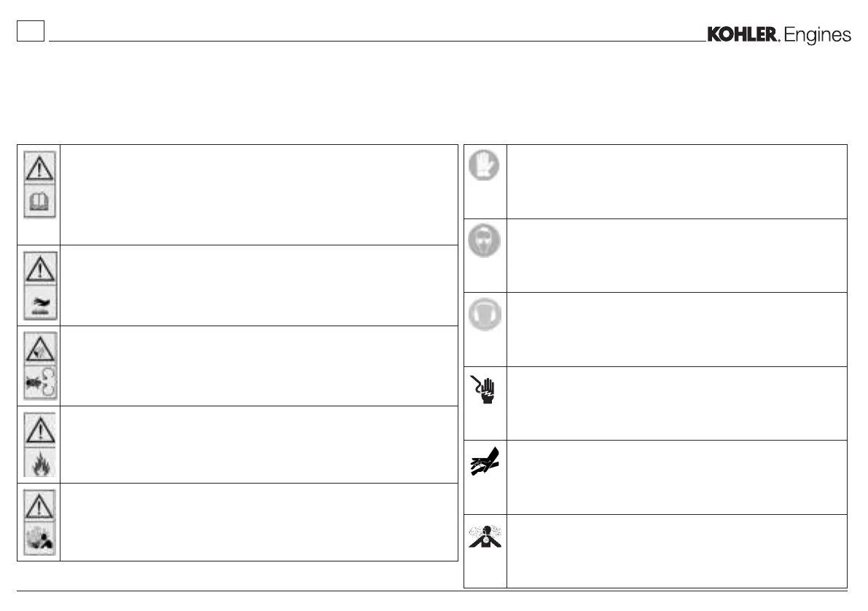
Task: Click the warning triangle above the book icon
Action: 38,167
